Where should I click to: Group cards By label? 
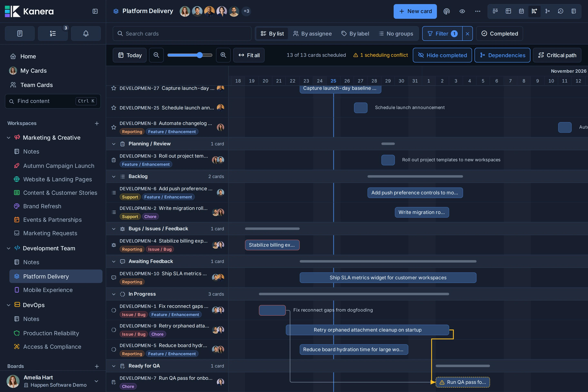tap(355, 33)
